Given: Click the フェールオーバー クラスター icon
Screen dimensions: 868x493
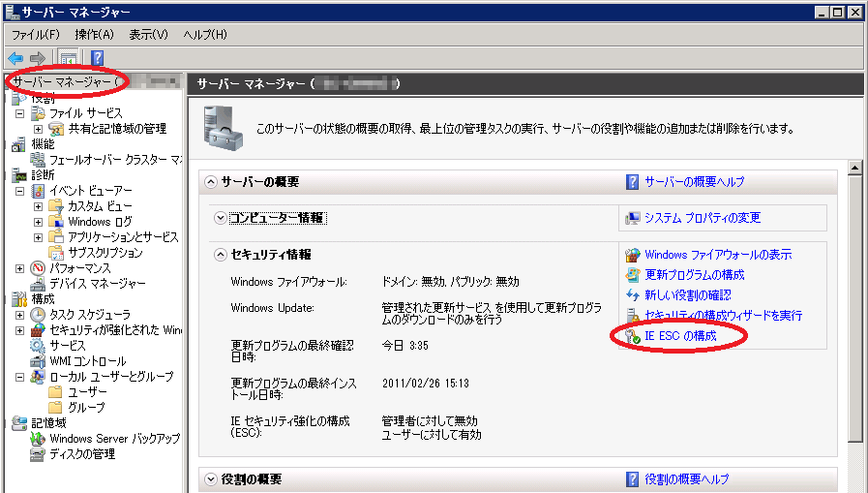Looking at the screenshot, I should pyautogui.click(x=38, y=160).
